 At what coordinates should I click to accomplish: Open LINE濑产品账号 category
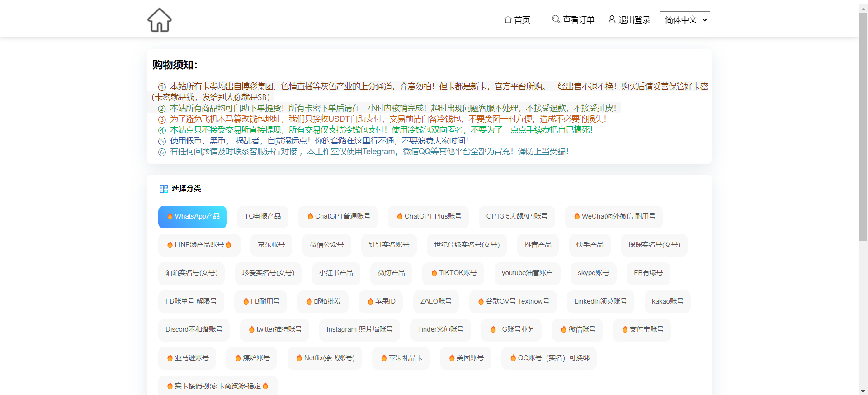(x=199, y=245)
